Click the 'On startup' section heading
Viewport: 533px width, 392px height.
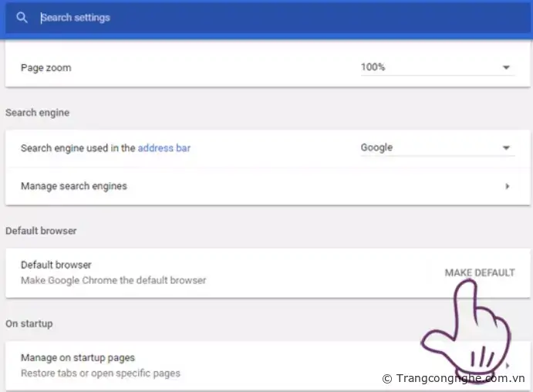click(29, 323)
